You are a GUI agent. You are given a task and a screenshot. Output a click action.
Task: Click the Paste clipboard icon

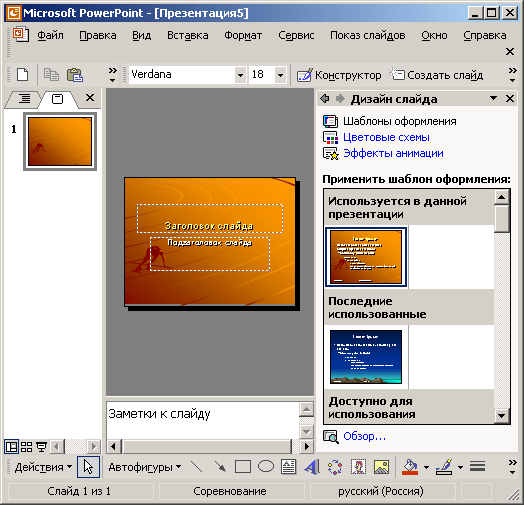[75, 75]
